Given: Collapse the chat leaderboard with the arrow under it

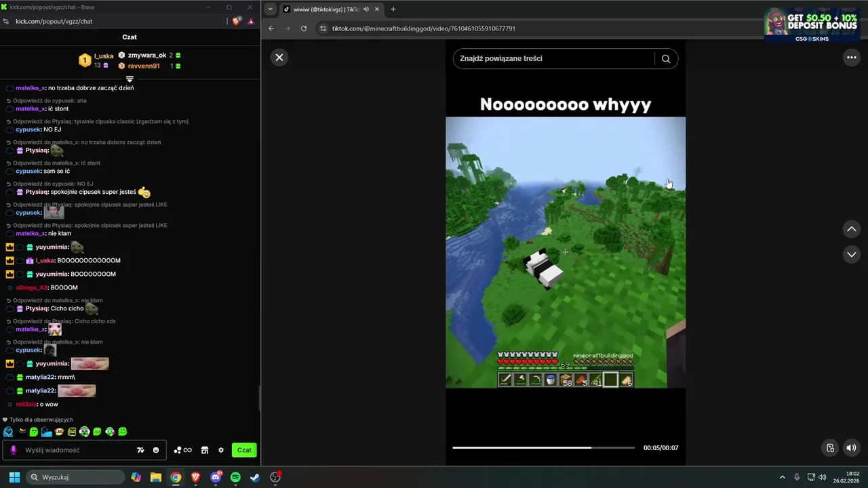Looking at the screenshot, I should point(130,79).
